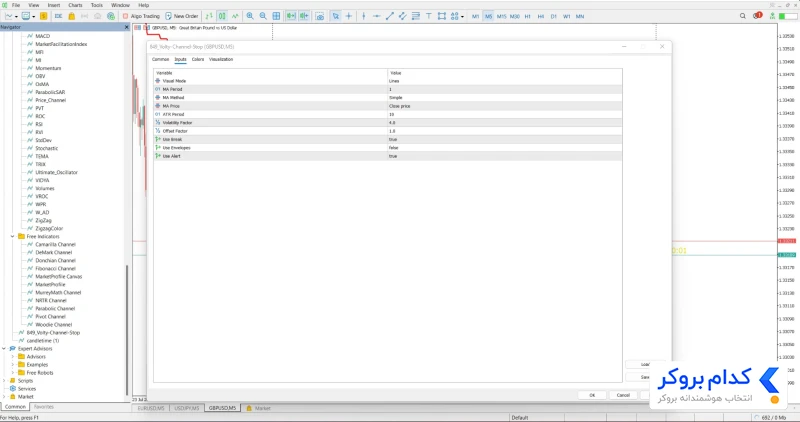Viewport: 800px width, 422px height.
Task: Select the M30 timeframe
Action: (x=515, y=16)
